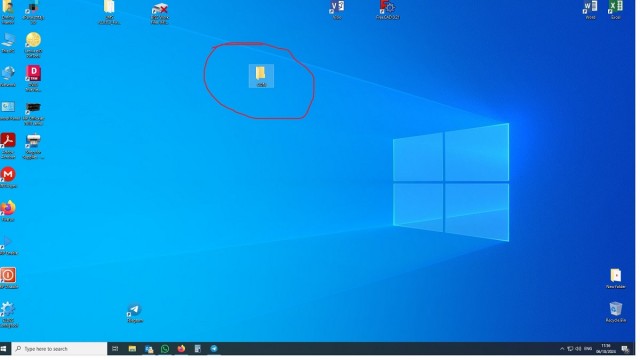Open the Visio desktop shortcut

click(x=337, y=10)
